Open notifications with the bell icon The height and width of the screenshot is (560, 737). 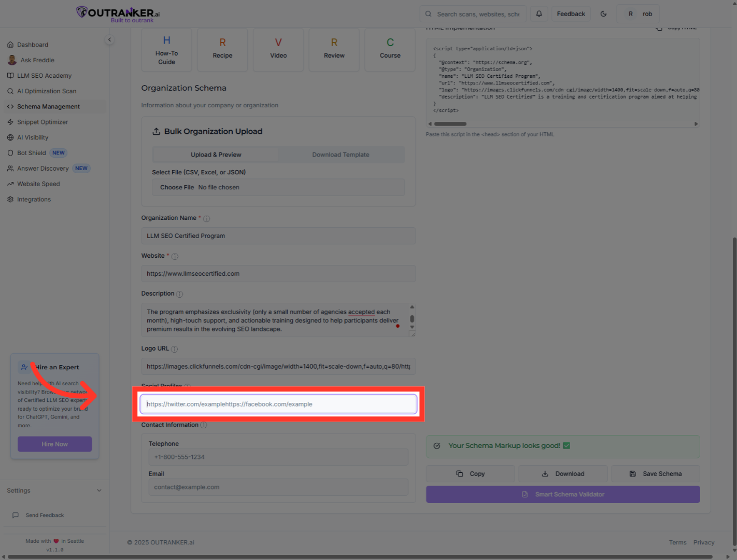539,14
